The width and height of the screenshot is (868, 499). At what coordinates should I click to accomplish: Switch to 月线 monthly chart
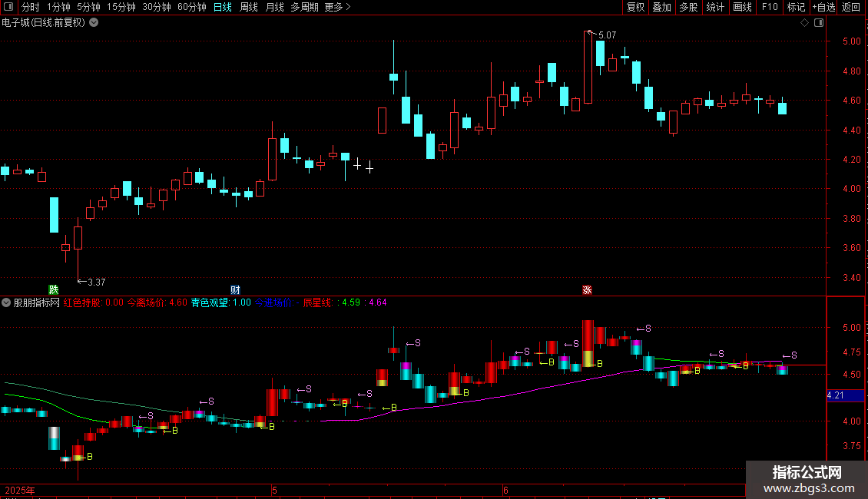pos(274,7)
